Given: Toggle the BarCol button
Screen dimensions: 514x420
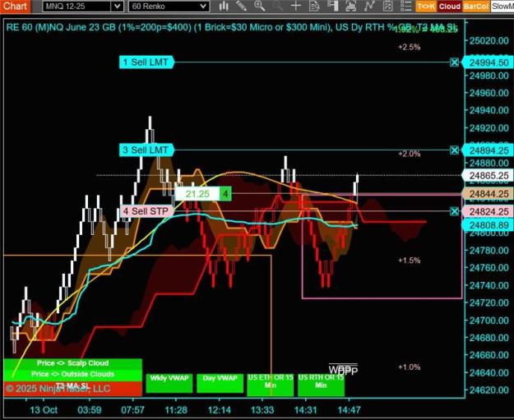Looking at the screenshot, I should point(476,7).
